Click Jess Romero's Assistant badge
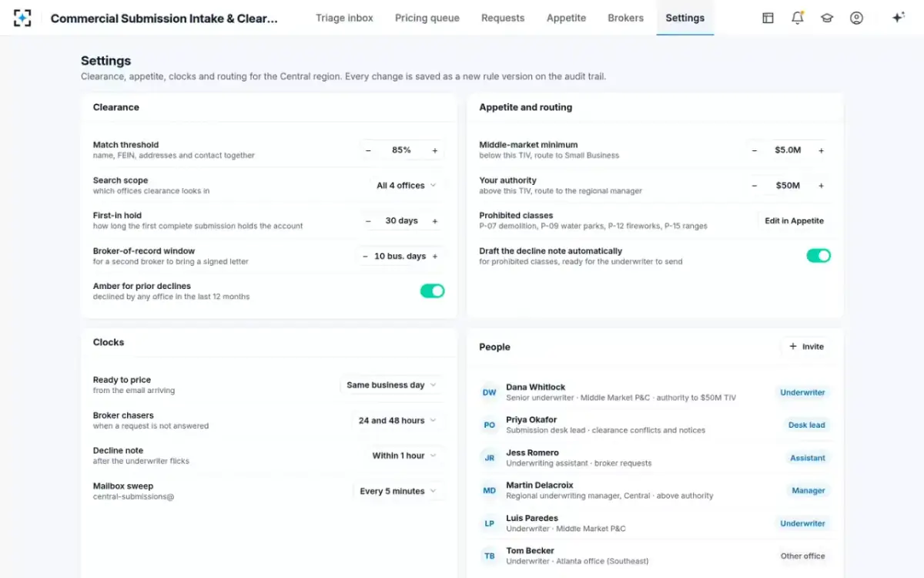This screenshot has width=924, height=578. pyautogui.click(x=807, y=458)
